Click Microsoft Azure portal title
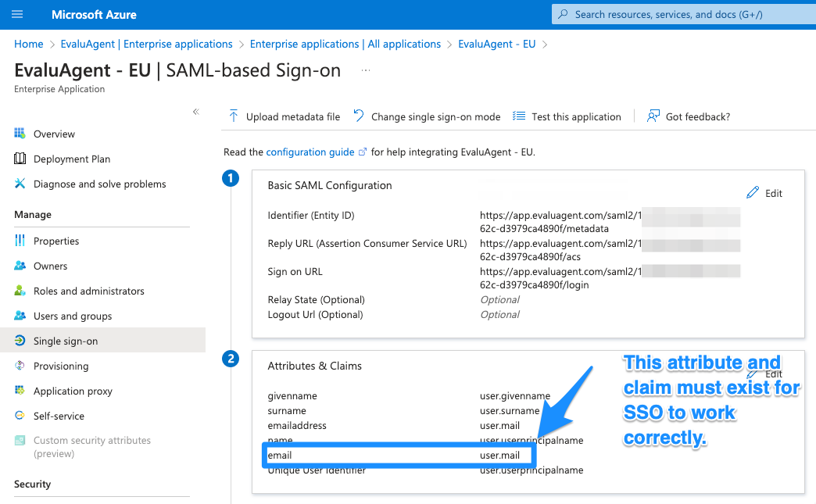 [x=94, y=15]
